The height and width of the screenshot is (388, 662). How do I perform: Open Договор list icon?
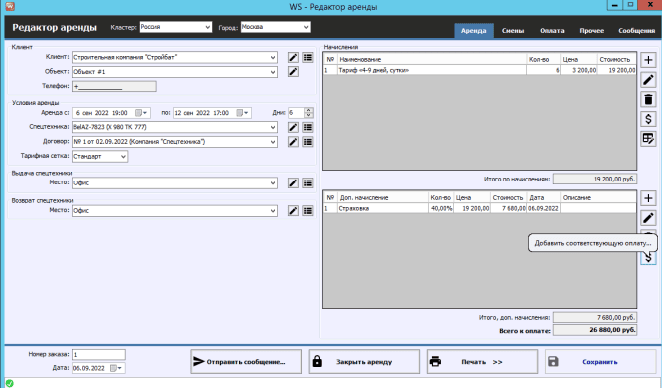pos(308,142)
